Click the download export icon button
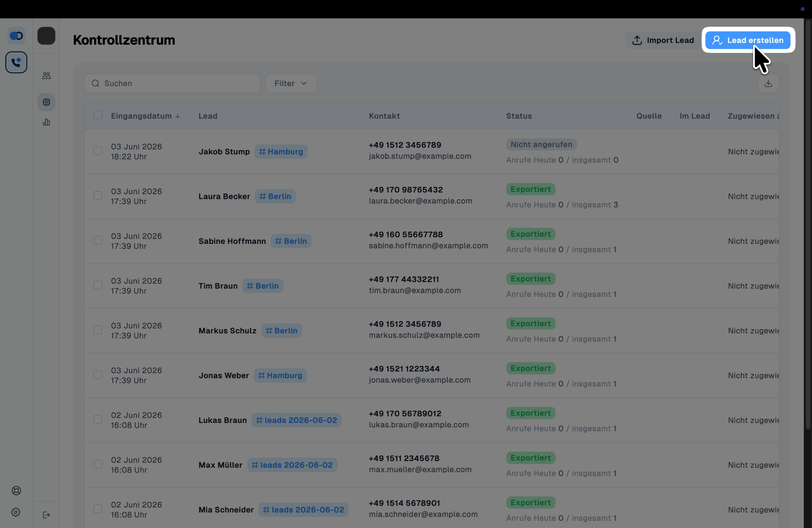The width and height of the screenshot is (812, 528). coord(768,83)
